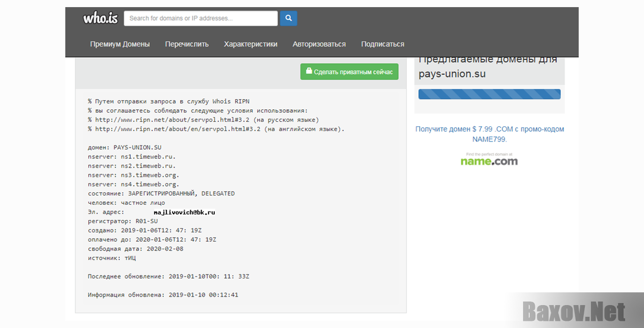Click the name.com logo banner

(489, 159)
